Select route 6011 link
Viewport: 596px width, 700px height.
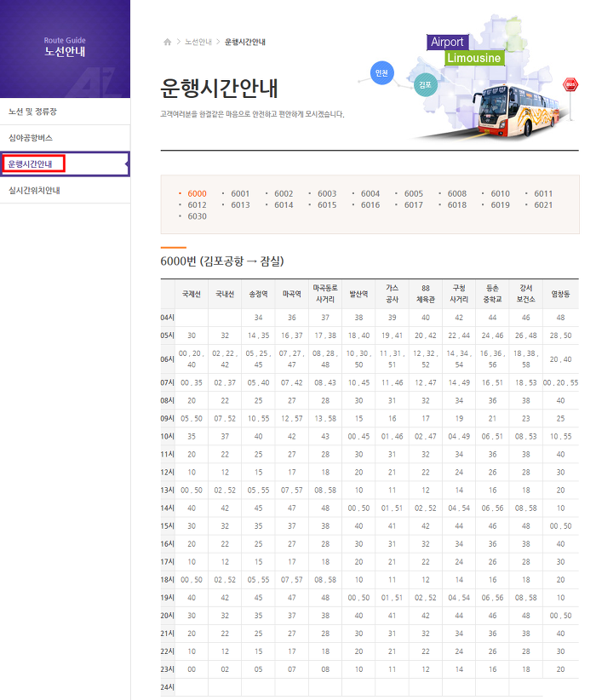point(543,194)
